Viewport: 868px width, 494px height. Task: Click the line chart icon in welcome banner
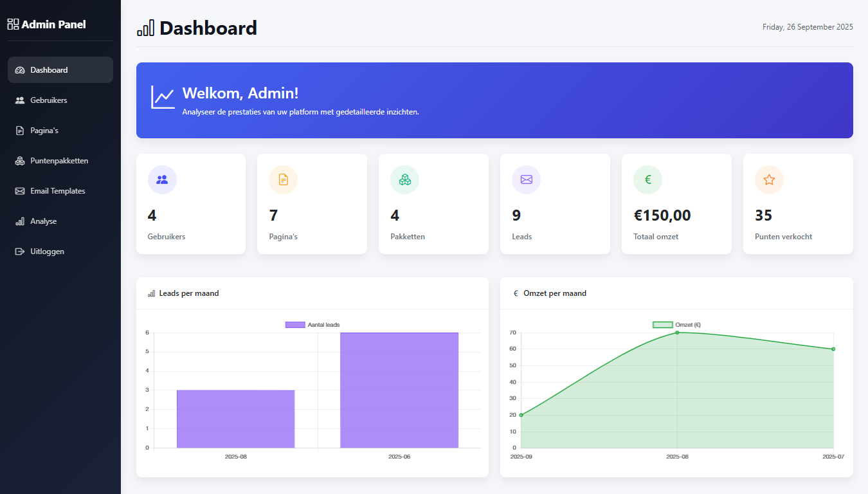[163, 97]
